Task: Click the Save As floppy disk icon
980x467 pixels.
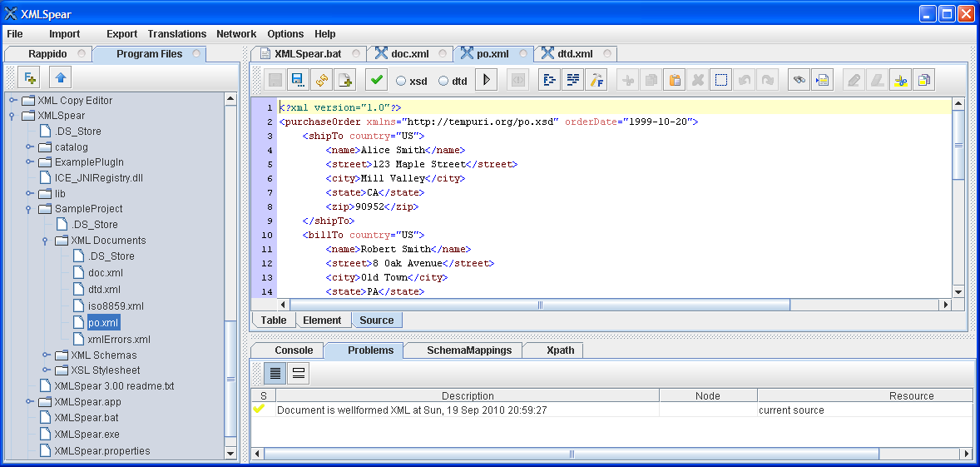Action: tap(298, 80)
